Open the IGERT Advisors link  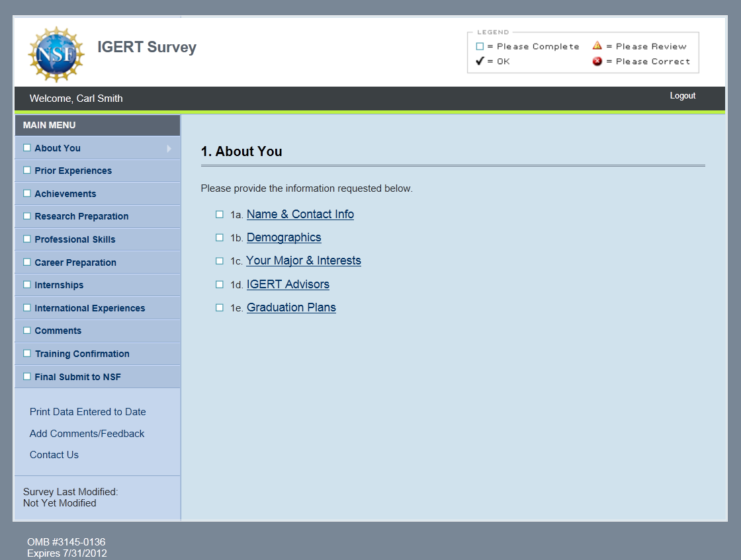[x=288, y=284]
